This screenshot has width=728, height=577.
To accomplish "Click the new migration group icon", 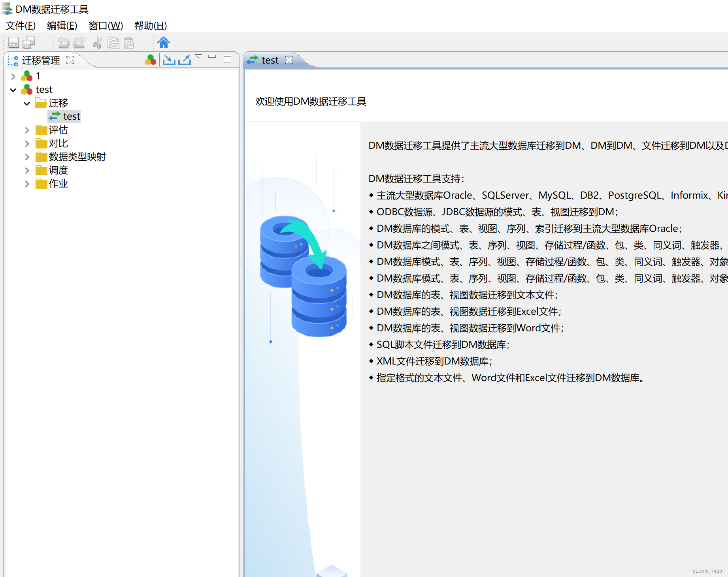I will 150,60.
